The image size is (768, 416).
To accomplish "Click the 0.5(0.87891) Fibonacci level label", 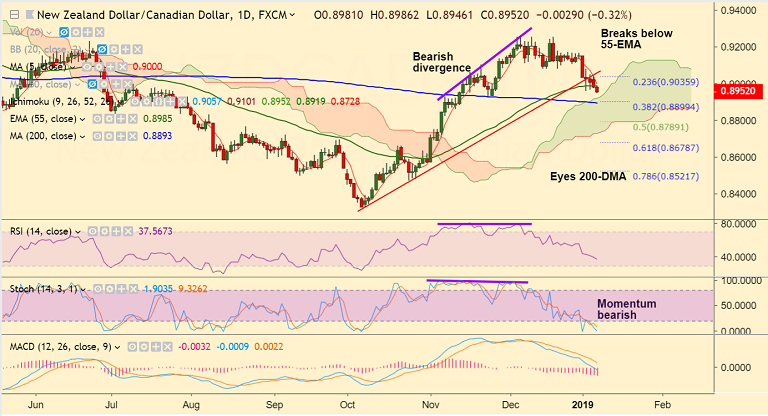I will point(661,127).
